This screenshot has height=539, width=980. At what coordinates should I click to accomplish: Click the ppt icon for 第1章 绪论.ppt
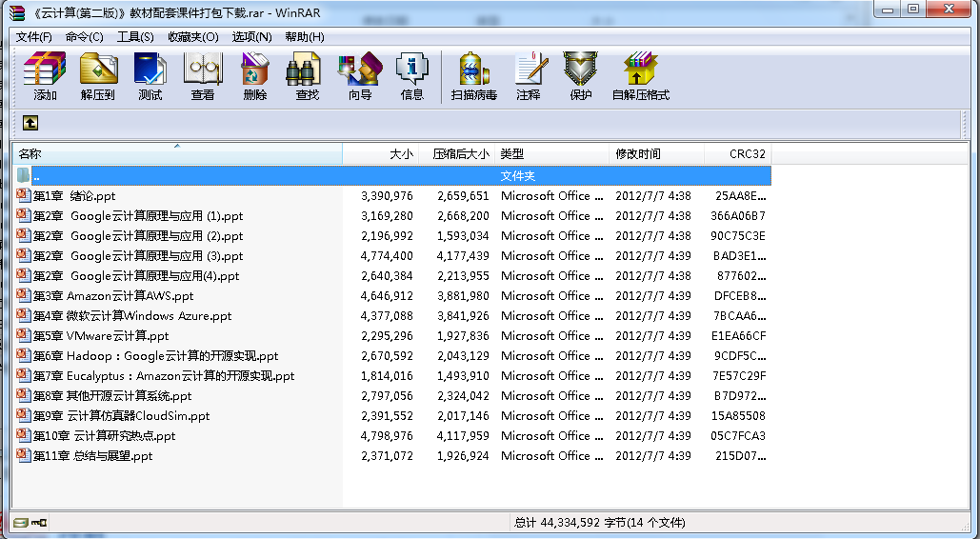tap(24, 195)
